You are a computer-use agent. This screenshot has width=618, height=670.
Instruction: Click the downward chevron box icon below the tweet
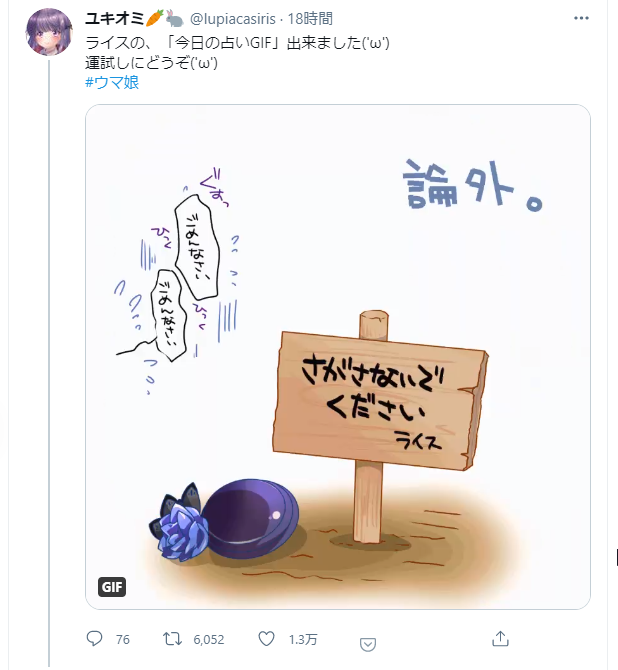tap(368, 644)
